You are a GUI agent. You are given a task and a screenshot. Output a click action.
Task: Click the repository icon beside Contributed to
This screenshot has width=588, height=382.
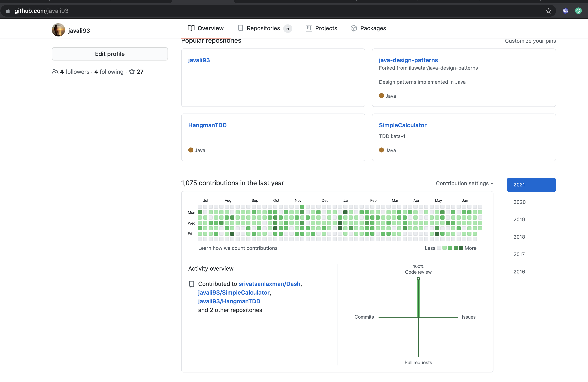(191, 284)
